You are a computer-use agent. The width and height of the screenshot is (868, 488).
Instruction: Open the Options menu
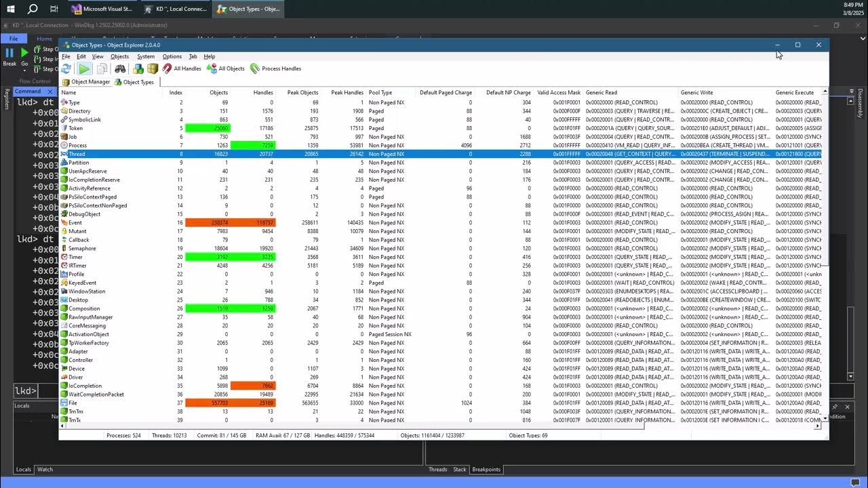click(x=172, y=56)
